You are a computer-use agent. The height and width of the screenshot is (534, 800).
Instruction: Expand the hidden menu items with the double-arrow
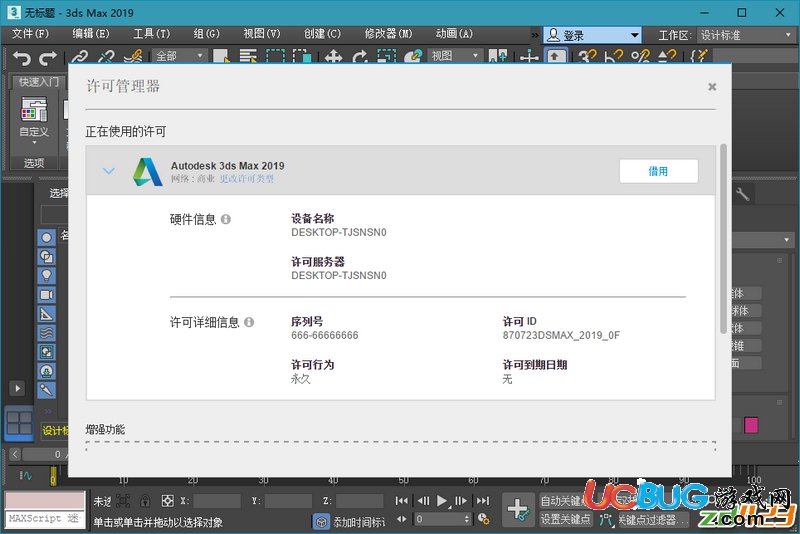(x=534, y=35)
